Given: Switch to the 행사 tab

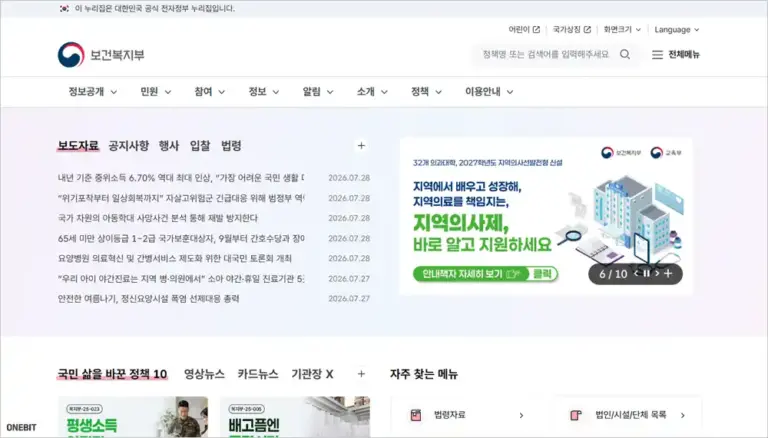Looking at the screenshot, I should coord(169,146).
